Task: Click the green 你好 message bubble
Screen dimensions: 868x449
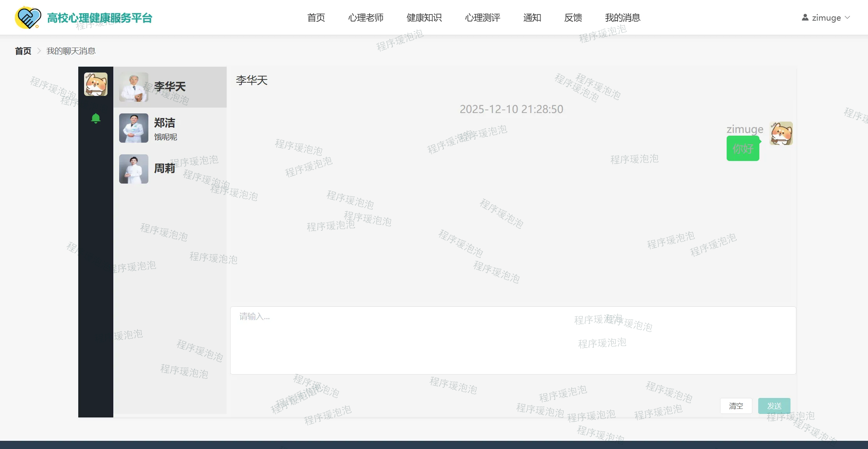Action: (x=743, y=148)
